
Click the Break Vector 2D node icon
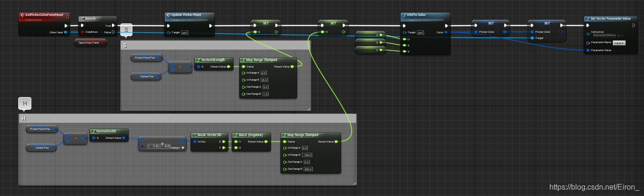pos(194,135)
